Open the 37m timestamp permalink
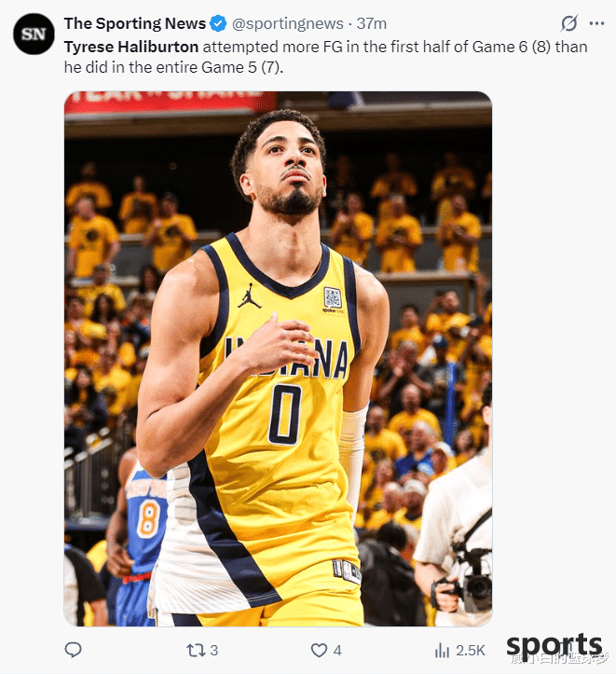The image size is (616, 674). click(x=372, y=23)
